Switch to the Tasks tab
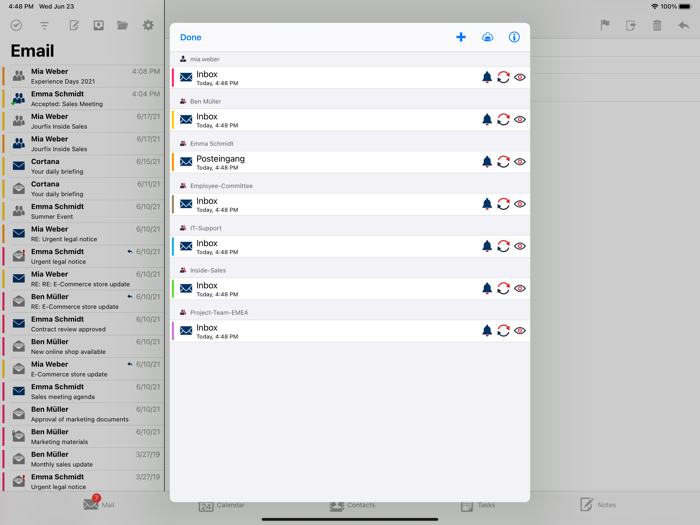Image resolution: width=700 pixels, height=525 pixels. pos(478,505)
